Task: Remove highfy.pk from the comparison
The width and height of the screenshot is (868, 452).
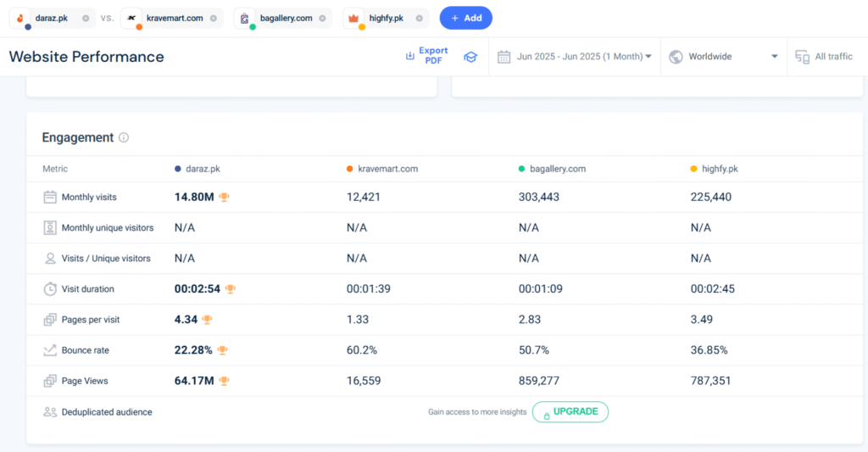Action: [x=419, y=19]
